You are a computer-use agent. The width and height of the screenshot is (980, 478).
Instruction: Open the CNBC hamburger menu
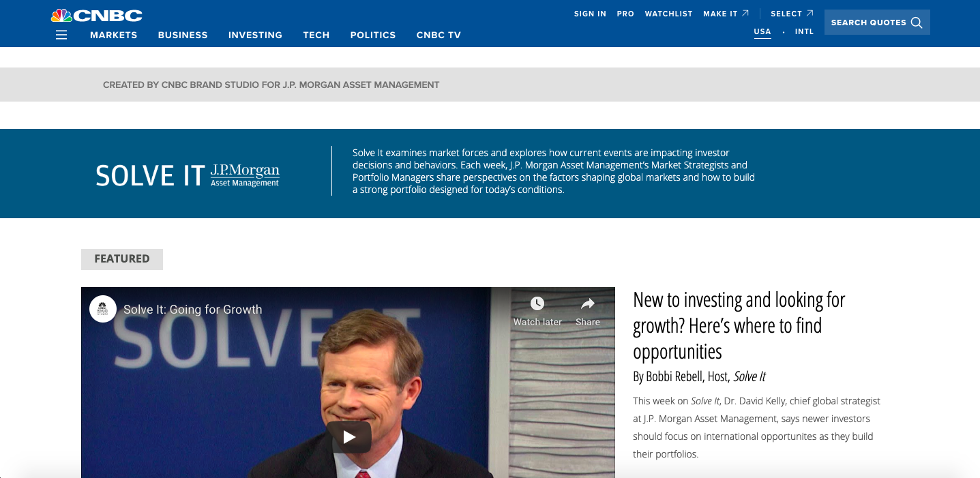click(x=61, y=34)
